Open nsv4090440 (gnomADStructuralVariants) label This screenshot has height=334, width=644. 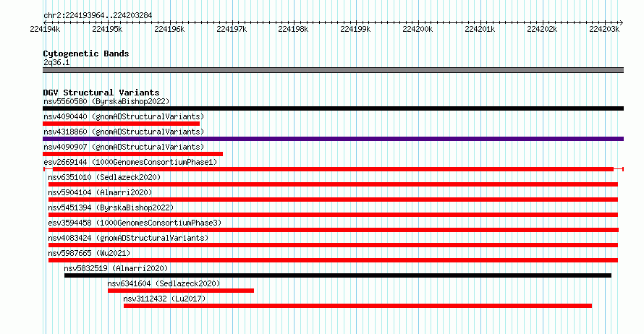click(x=124, y=116)
